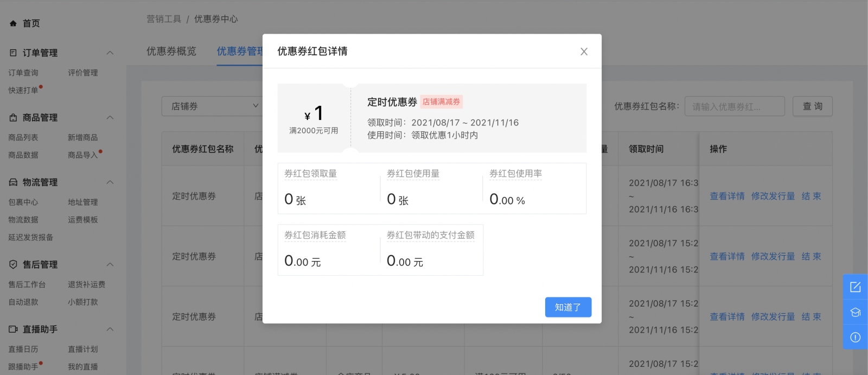This screenshot has width=868, height=375.
Task: Close the coupon details dialog
Action: [584, 52]
